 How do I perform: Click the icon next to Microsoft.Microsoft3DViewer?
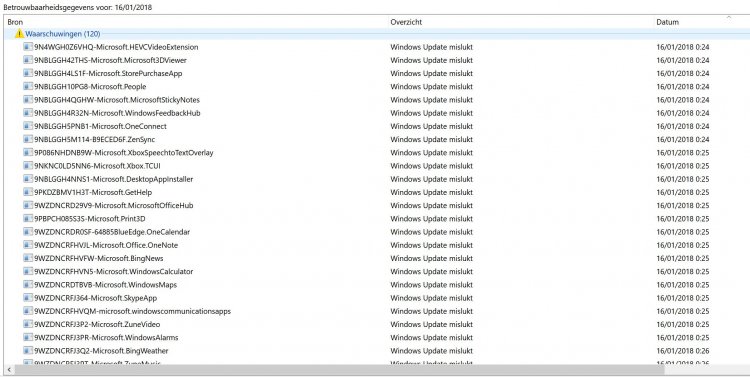click(x=28, y=60)
